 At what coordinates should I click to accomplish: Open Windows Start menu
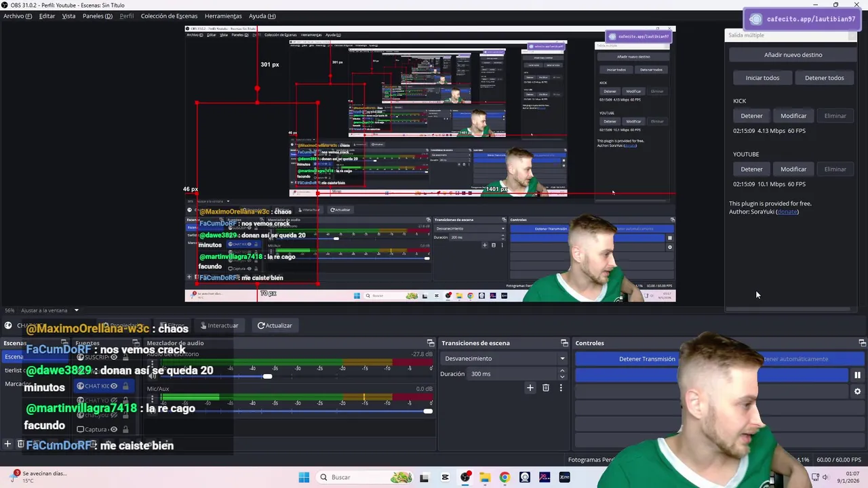pos(304,477)
